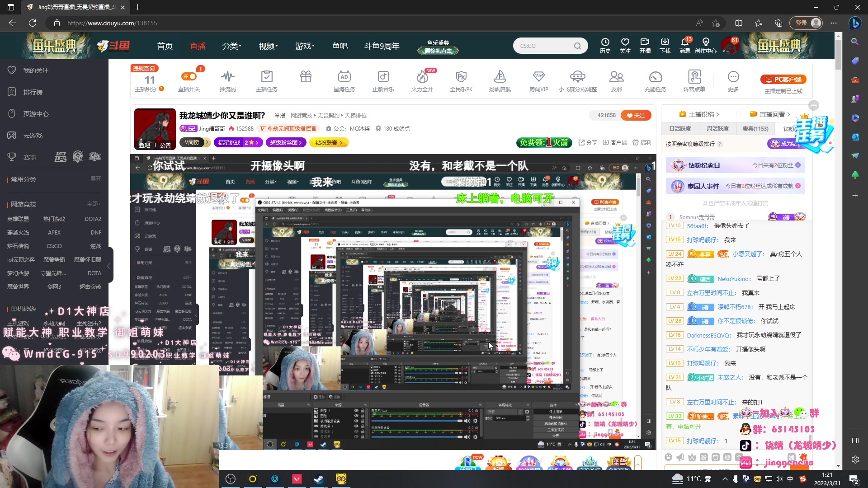Select 首页 in top navigation

(x=165, y=46)
